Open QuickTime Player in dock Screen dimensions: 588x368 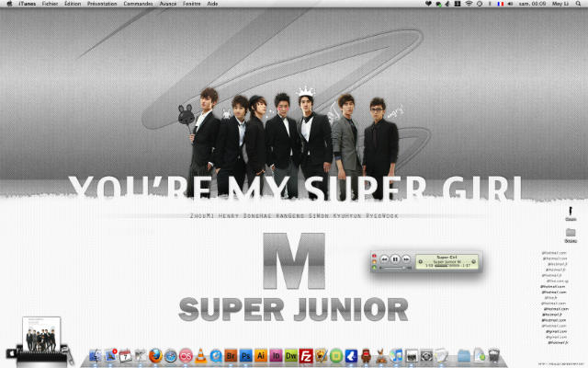coord(216,355)
